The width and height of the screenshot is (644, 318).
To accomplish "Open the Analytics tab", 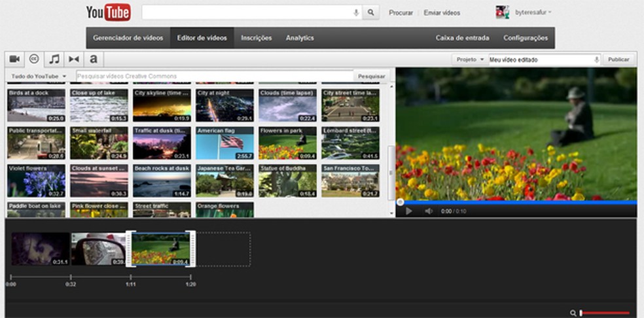I will 300,38.
